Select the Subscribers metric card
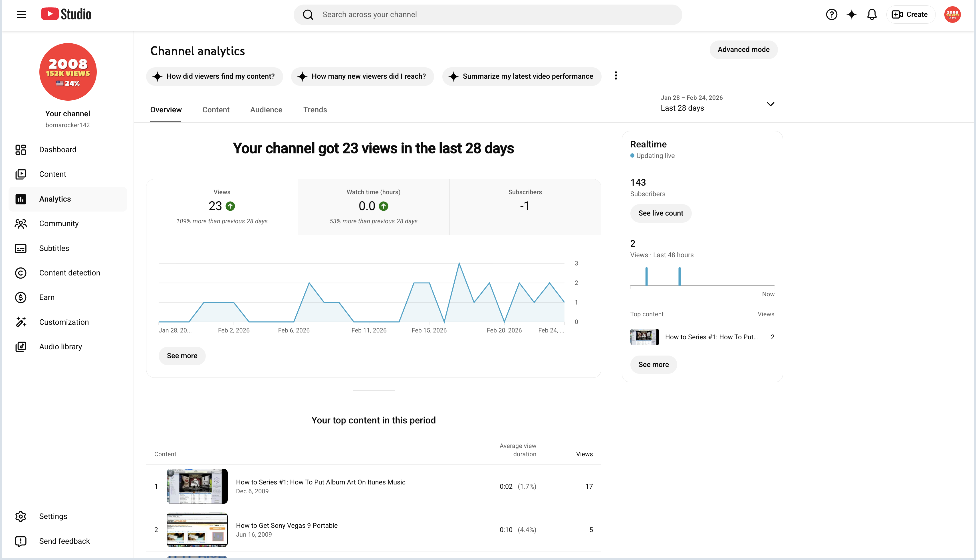Image resolution: width=976 pixels, height=560 pixels. 525,206
